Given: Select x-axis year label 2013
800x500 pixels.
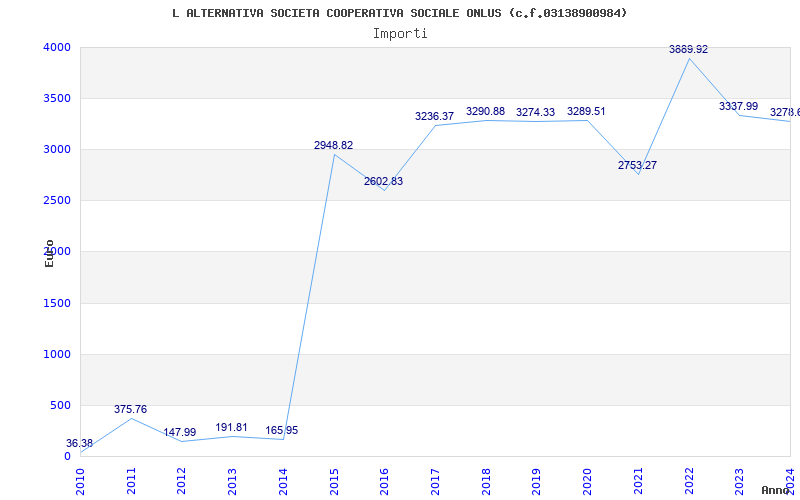Looking at the screenshot, I should (232, 481).
